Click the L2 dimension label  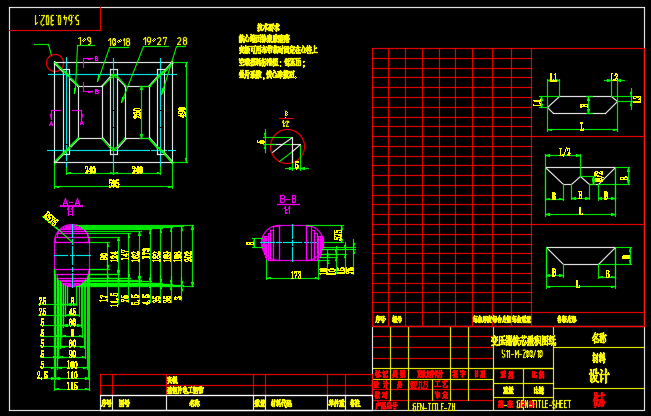(x=614, y=77)
